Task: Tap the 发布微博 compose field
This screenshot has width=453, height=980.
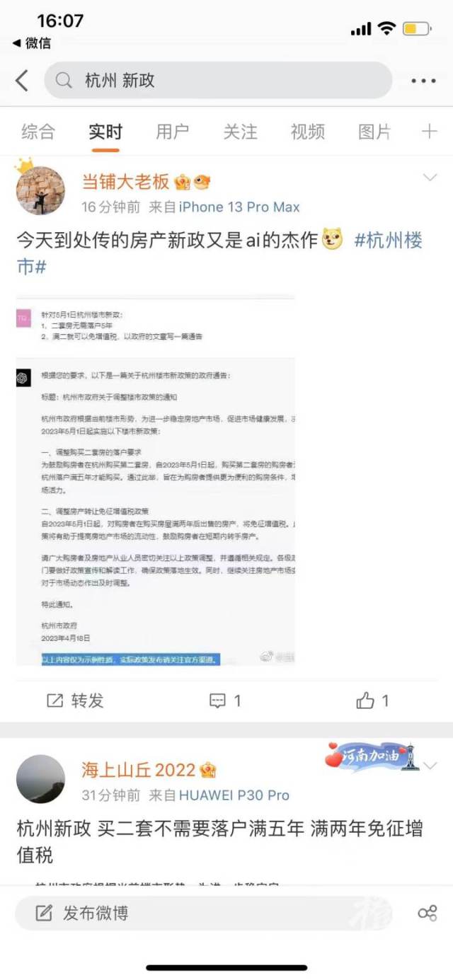Action: (206, 913)
